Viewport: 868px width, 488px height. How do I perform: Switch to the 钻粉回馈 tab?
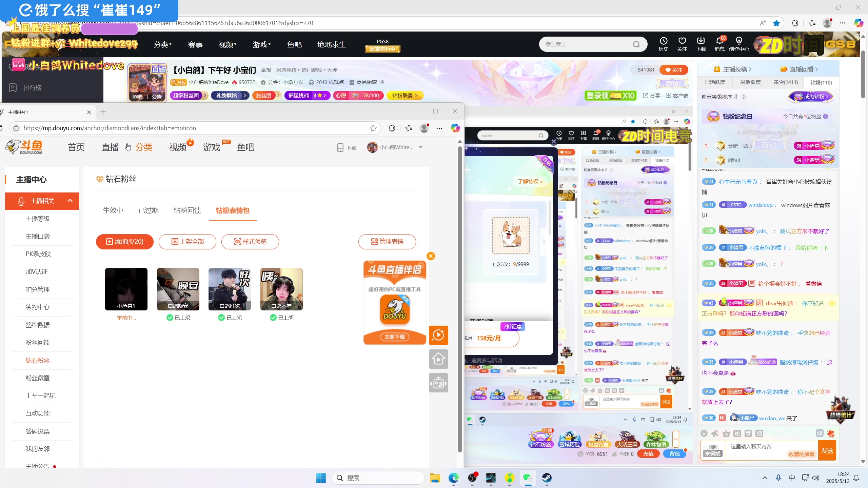pyautogui.click(x=187, y=210)
